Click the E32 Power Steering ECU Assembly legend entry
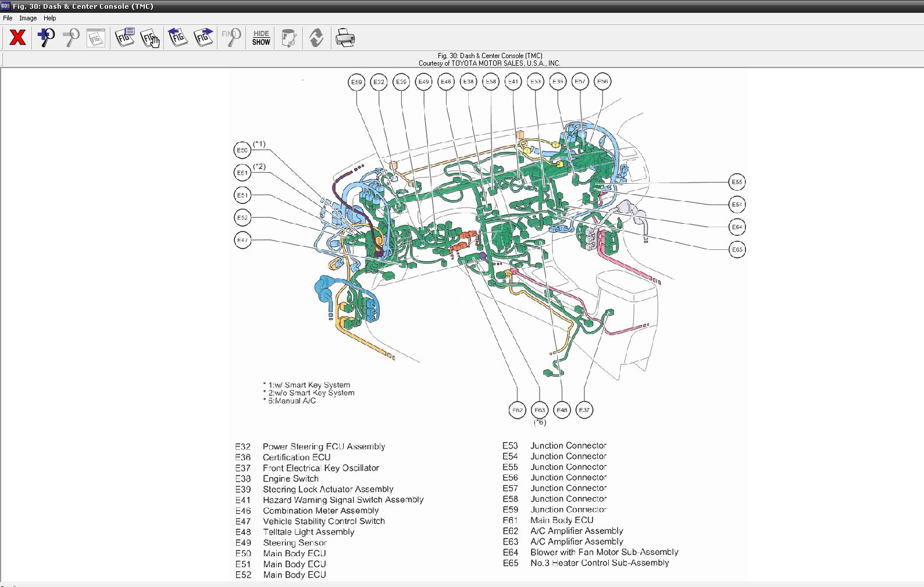The image size is (924, 587). coord(323,446)
